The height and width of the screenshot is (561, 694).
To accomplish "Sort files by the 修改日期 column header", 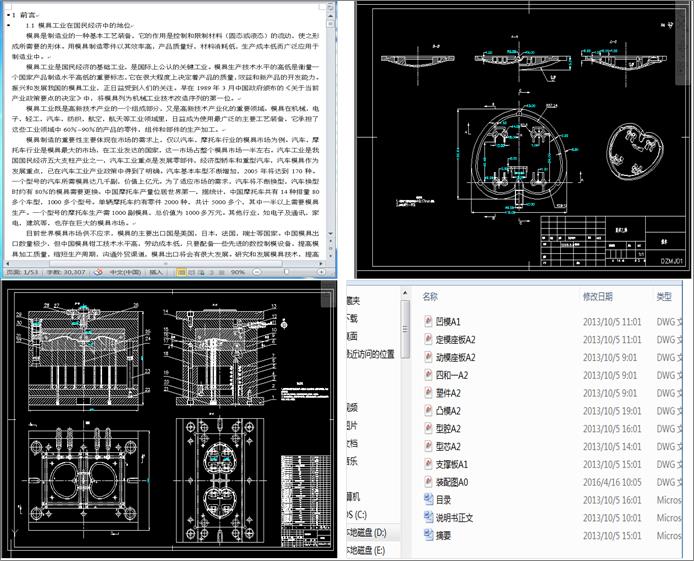I will [598, 297].
